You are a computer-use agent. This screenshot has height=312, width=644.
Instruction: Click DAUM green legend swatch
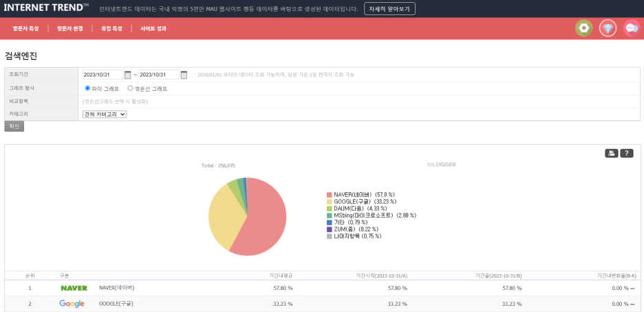(x=330, y=209)
